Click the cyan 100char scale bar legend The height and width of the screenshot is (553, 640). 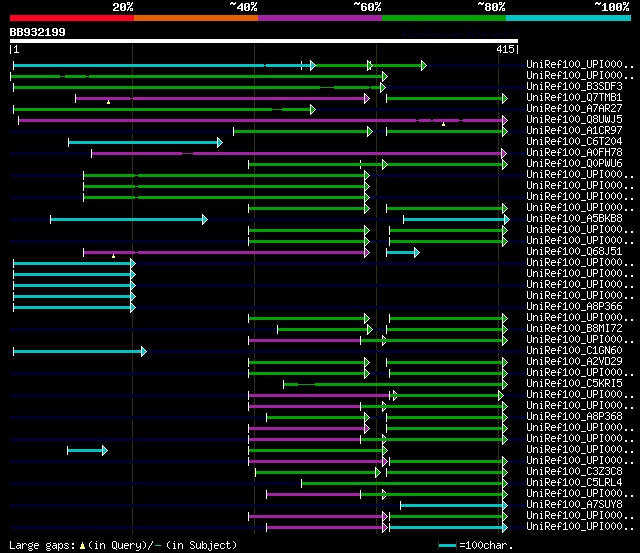coord(447,546)
